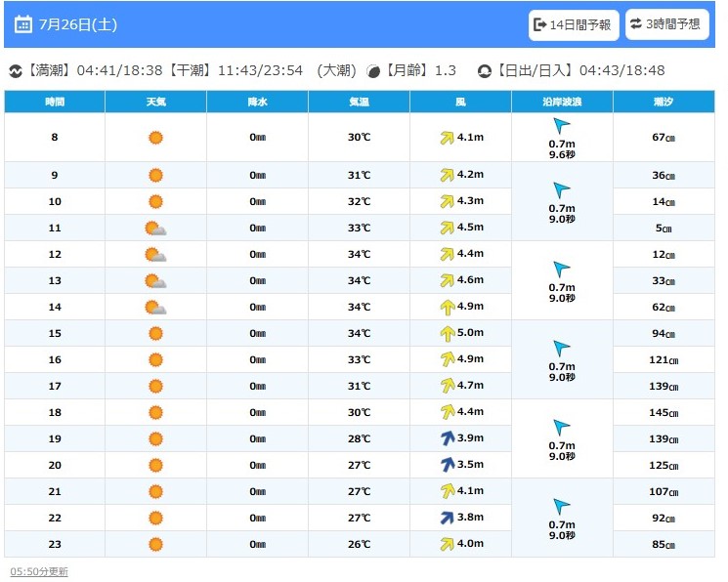Click the 33℃ temperature at hour 11
Image resolution: width=728 pixels, height=582 pixels.
coord(360,229)
